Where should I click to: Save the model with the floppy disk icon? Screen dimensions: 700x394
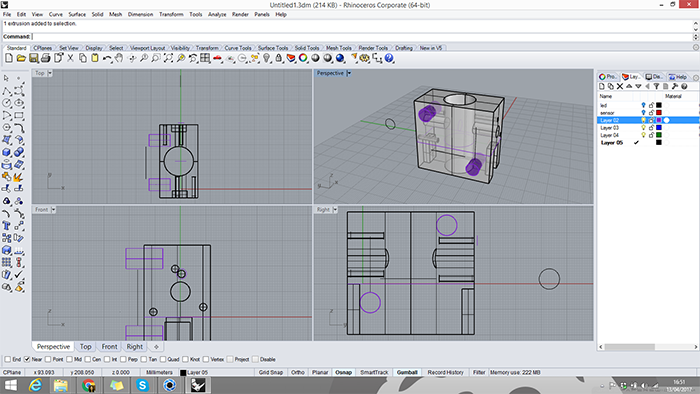pyautogui.click(x=33, y=58)
